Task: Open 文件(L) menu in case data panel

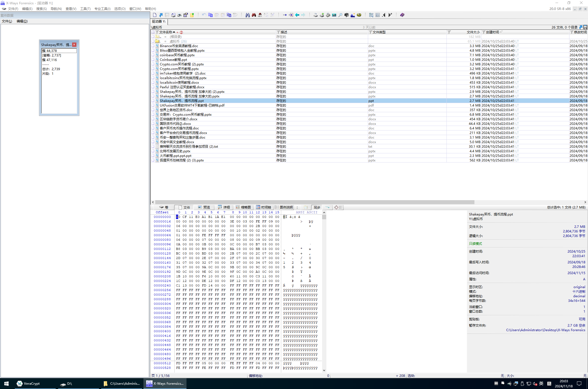Action: coord(7,21)
